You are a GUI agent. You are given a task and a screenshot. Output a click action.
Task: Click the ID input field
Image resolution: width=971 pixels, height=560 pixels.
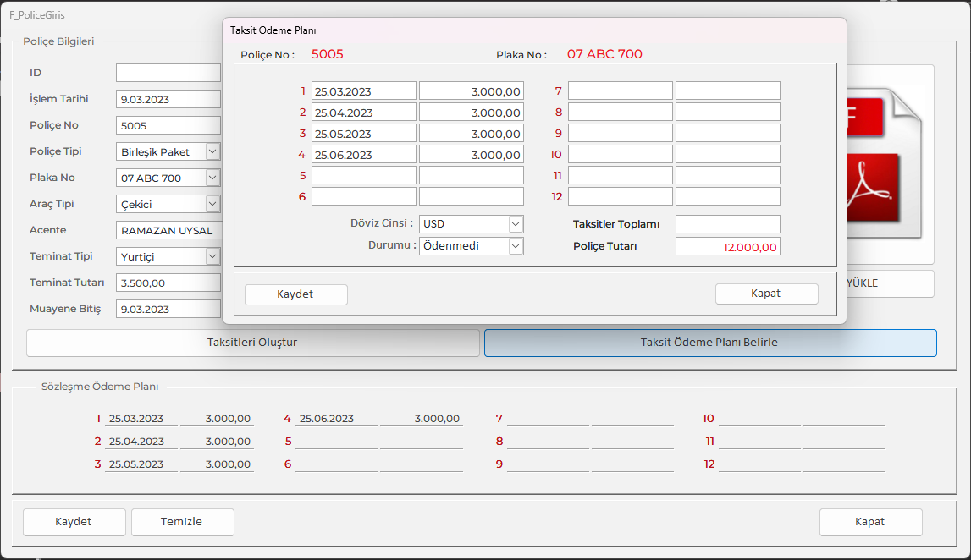click(168, 73)
